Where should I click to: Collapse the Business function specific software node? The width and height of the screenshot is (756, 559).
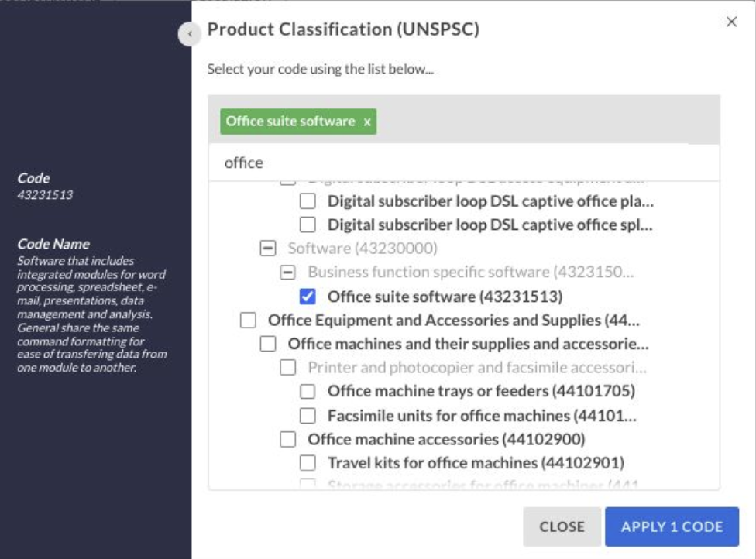pyautogui.click(x=287, y=273)
